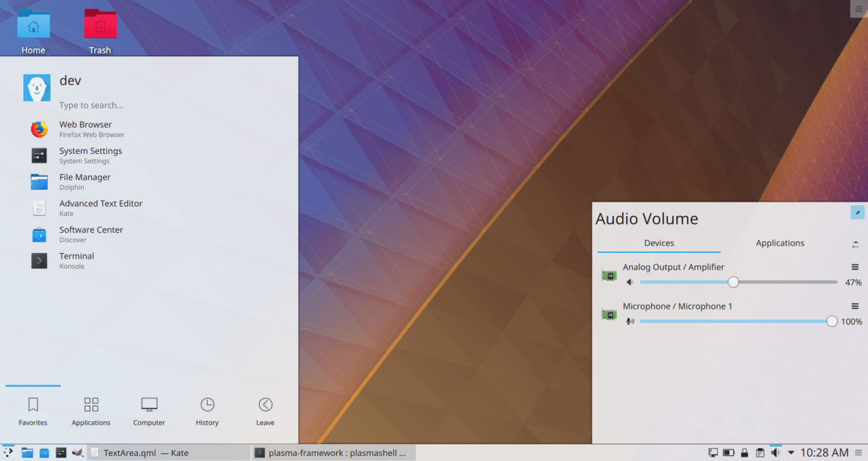Open the Konsole Terminal
The width and height of the screenshot is (868, 461).
pyautogui.click(x=77, y=260)
